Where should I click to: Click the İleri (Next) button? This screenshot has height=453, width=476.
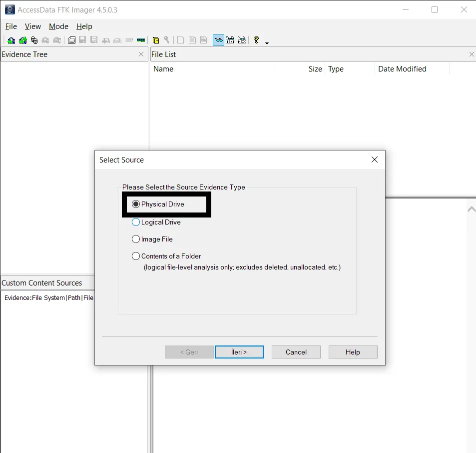click(239, 352)
